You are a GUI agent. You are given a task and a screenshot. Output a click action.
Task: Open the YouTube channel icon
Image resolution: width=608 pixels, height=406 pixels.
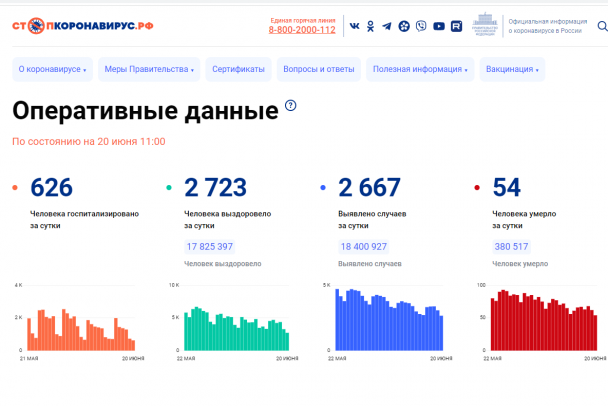pyautogui.click(x=439, y=26)
